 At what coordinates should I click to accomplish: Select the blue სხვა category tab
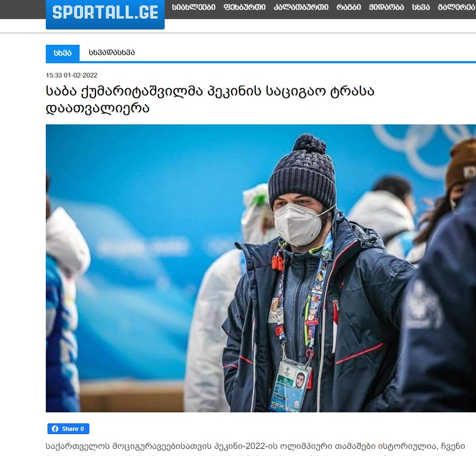(x=63, y=53)
